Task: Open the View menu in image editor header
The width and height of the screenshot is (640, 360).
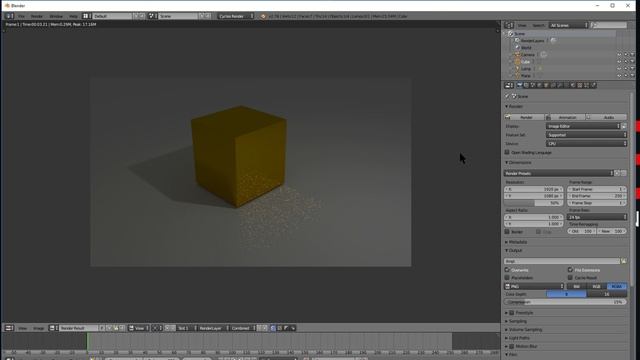Action: [22, 328]
